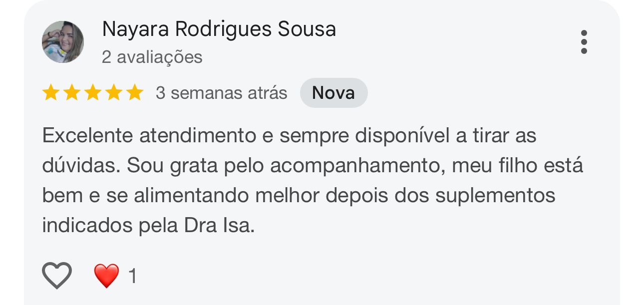Click the word "suplementos" in review text
Screen dimensions: 644x305
[495, 196]
